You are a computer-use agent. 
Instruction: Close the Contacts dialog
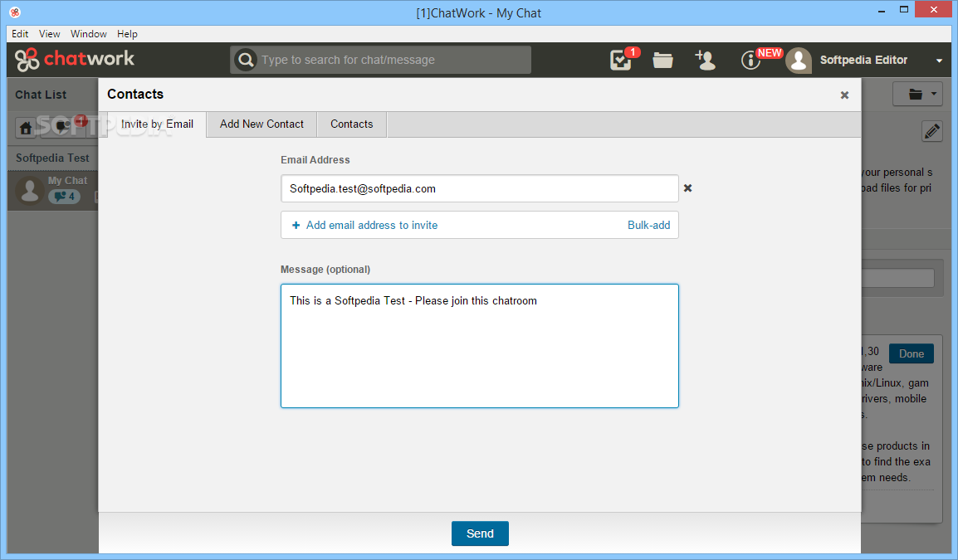tap(844, 95)
